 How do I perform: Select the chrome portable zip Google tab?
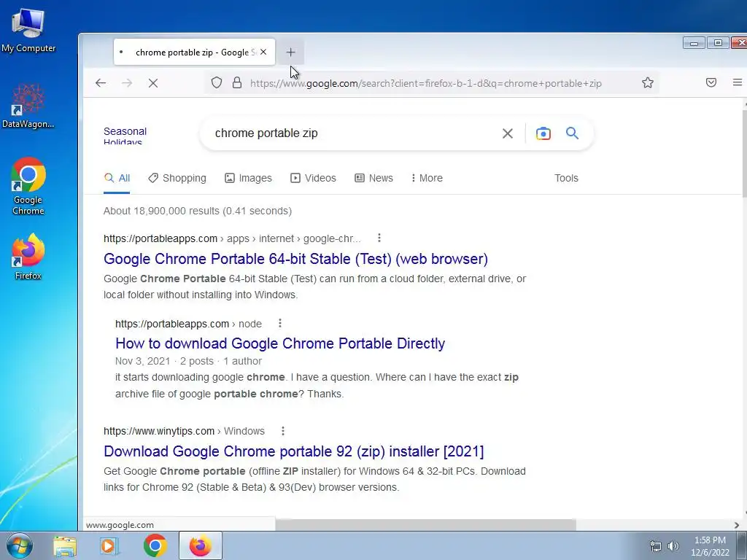(x=194, y=52)
